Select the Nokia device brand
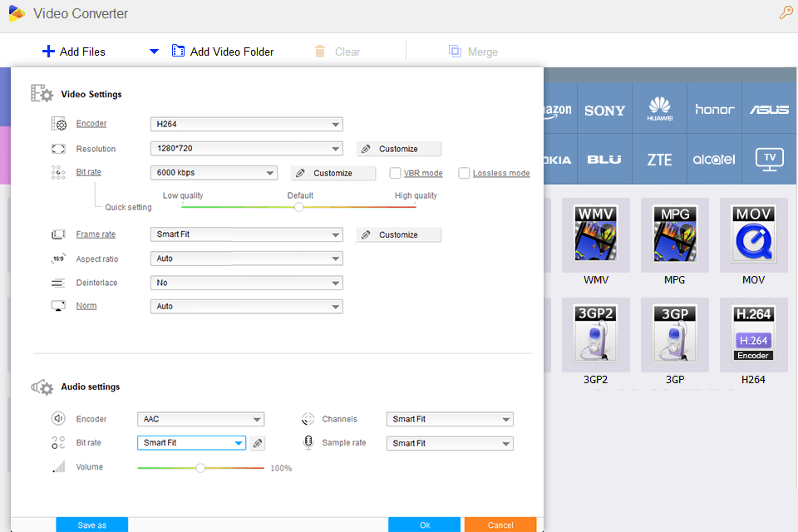Image resolution: width=798 pixels, height=532 pixels. [560, 160]
